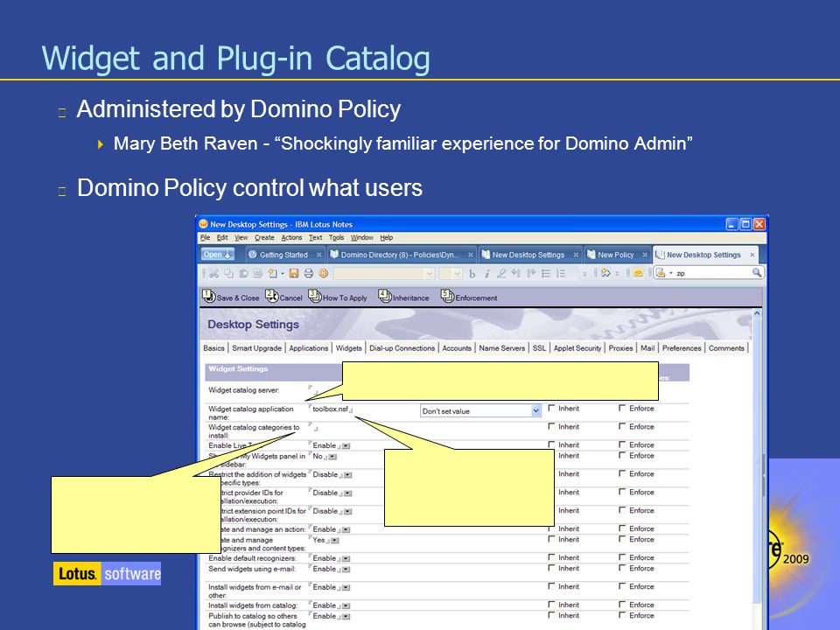
Task: Open the Comments settings tab
Action: (726, 348)
